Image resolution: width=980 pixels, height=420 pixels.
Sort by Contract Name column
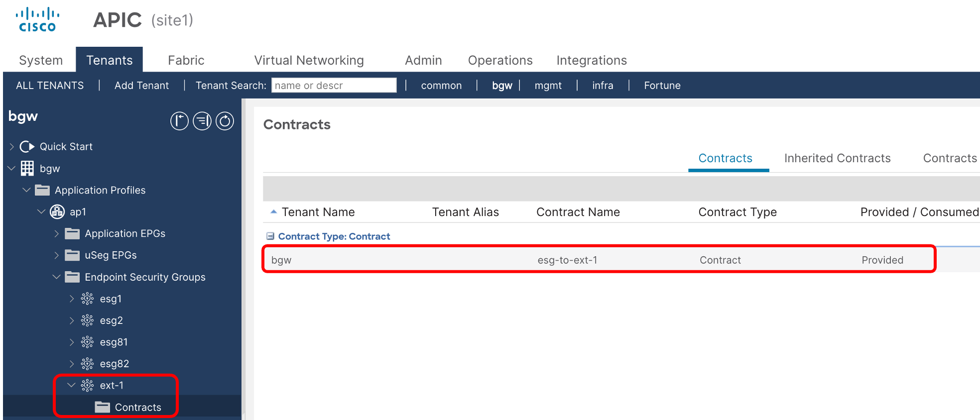(578, 212)
